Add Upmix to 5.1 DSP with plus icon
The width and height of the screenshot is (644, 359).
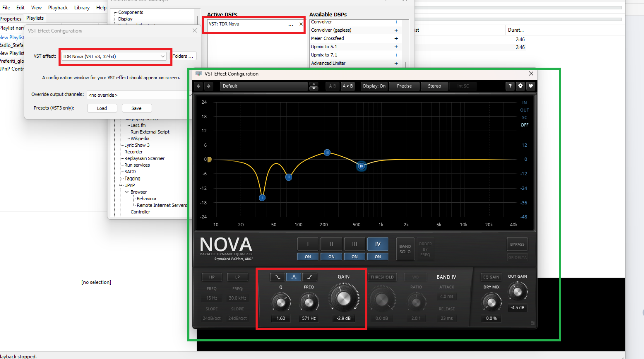[x=396, y=47]
